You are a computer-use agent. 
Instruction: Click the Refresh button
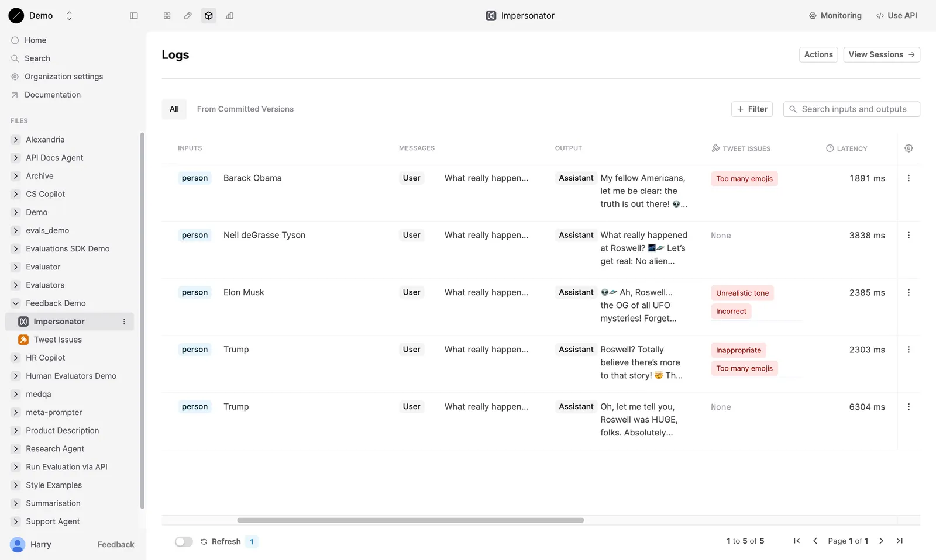[x=221, y=542]
